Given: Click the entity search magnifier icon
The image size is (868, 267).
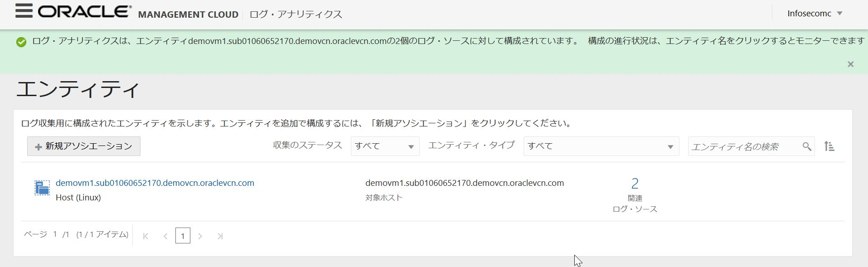Looking at the screenshot, I should click(807, 146).
